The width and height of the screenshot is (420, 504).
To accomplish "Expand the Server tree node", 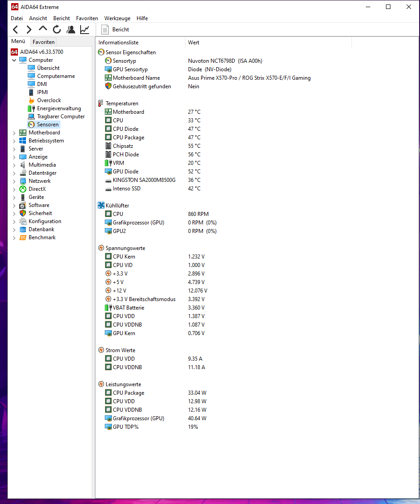I will tap(14, 149).
